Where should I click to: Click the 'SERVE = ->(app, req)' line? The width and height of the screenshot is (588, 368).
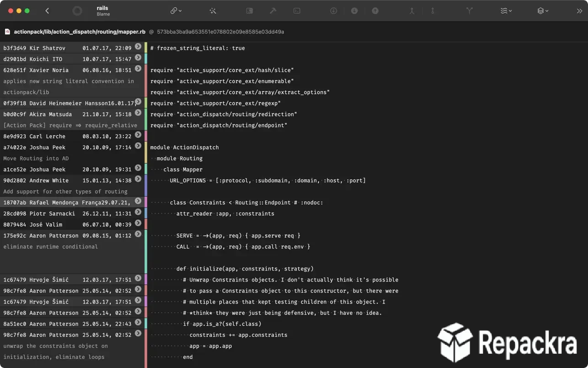pos(239,236)
